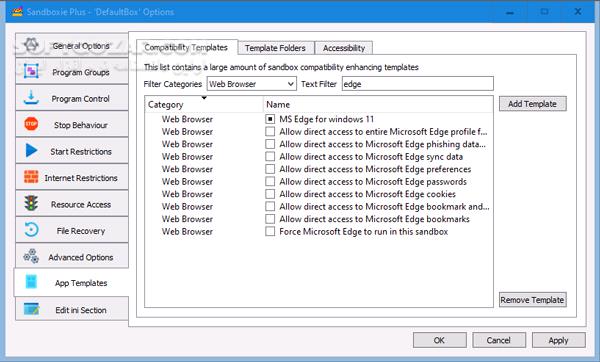The height and width of the screenshot is (362, 600).
Task: Tick the Edge bookmark and... checkbox
Action: click(270, 207)
